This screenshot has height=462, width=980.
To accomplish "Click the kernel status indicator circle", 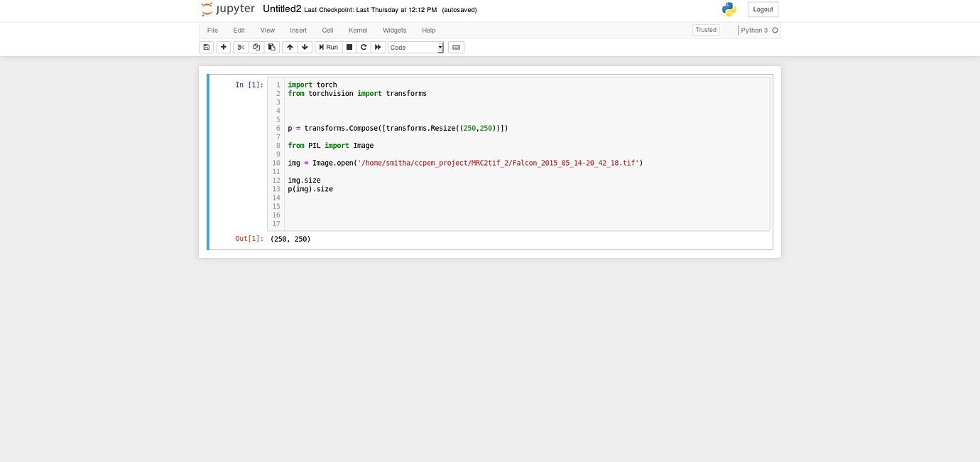I will (x=777, y=31).
